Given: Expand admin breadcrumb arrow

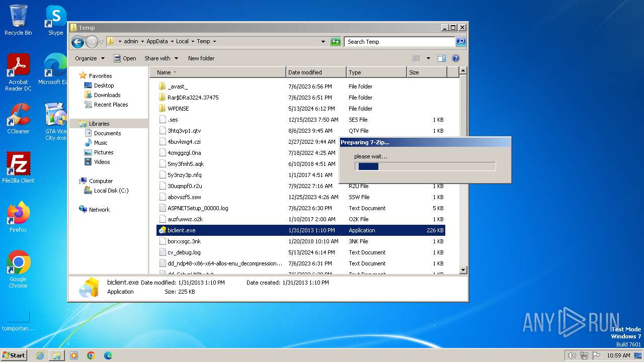Looking at the screenshot, I should tap(142, 42).
